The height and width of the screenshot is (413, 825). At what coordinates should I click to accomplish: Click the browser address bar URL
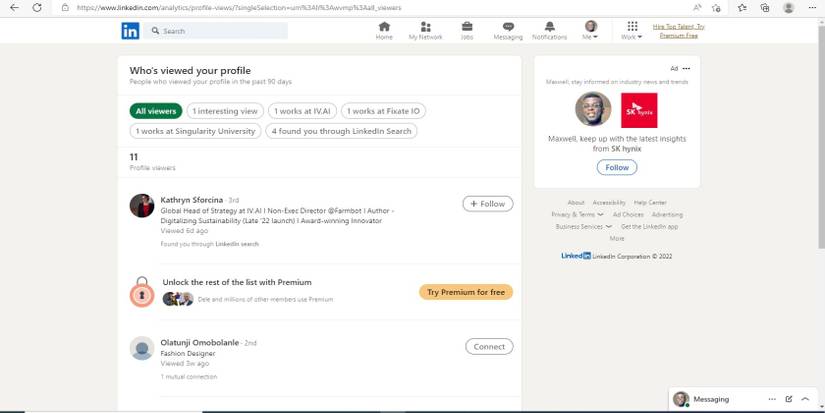pos(239,8)
